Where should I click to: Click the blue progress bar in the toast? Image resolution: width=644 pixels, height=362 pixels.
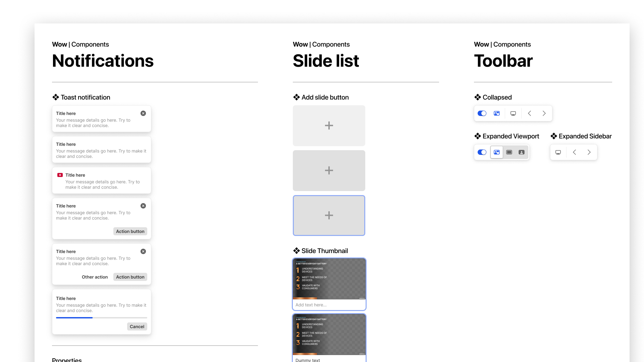click(x=74, y=317)
